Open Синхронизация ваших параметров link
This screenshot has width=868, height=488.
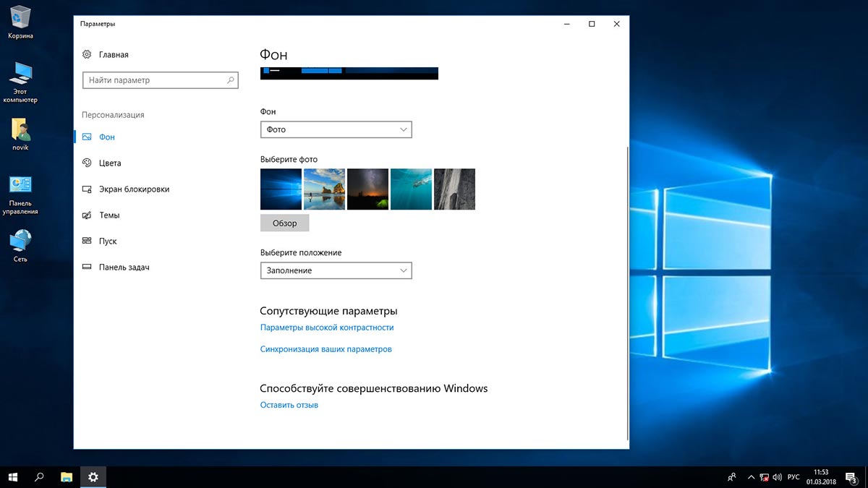point(325,349)
